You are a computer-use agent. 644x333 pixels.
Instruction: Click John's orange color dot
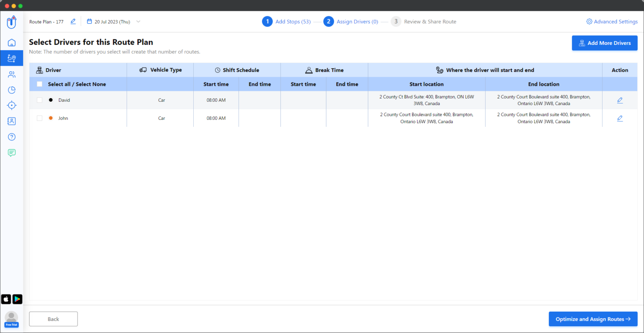51,118
